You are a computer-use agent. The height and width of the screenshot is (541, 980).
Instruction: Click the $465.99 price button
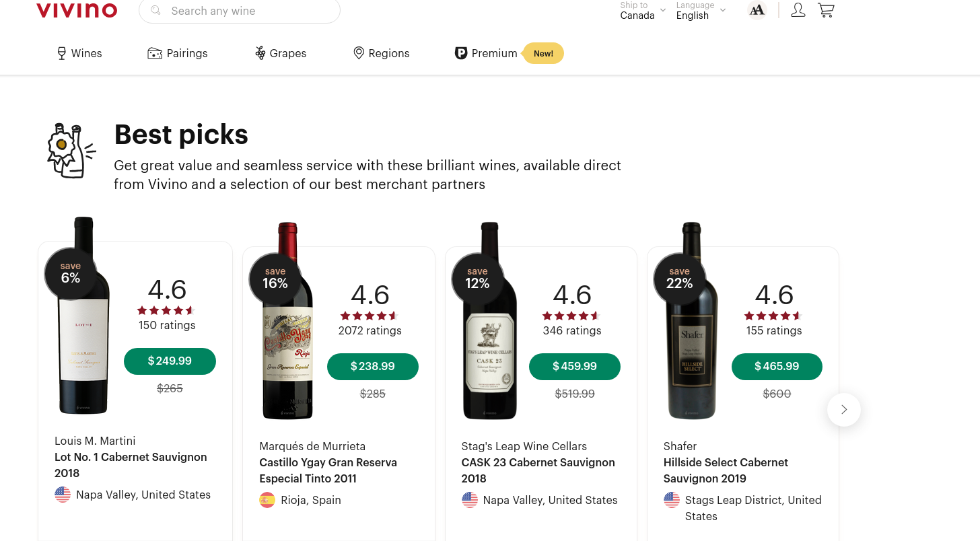[777, 366]
